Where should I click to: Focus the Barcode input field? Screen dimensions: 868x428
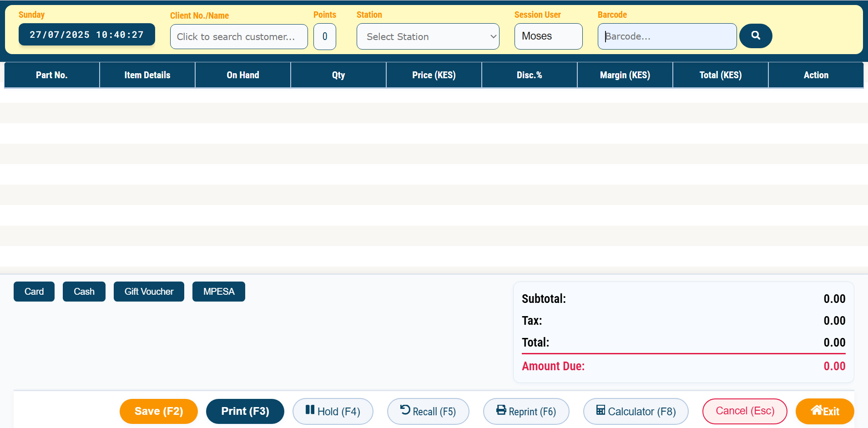click(666, 36)
